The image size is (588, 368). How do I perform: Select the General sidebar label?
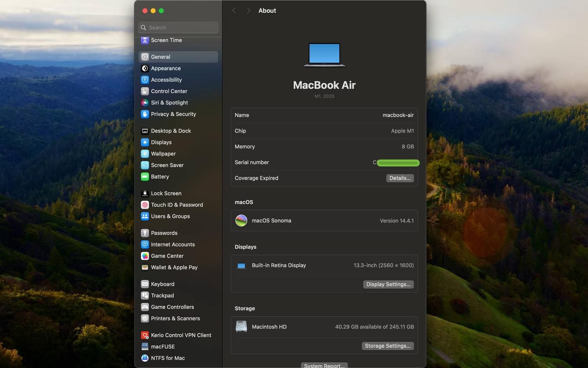pyautogui.click(x=160, y=57)
